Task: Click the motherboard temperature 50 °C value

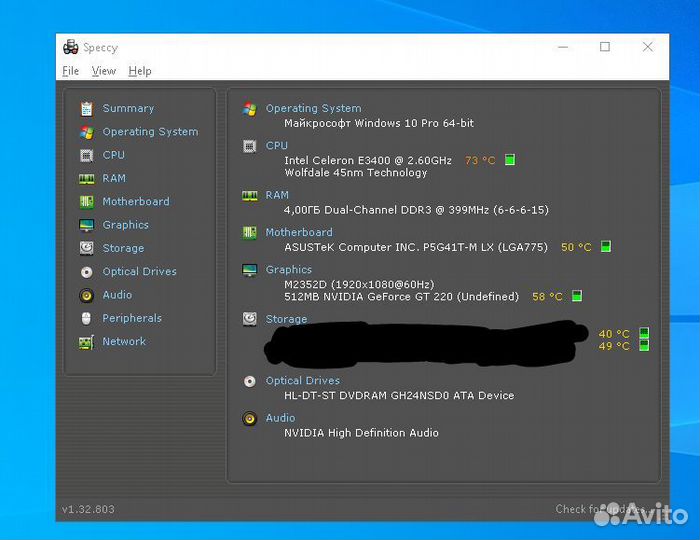Action: click(x=576, y=247)
